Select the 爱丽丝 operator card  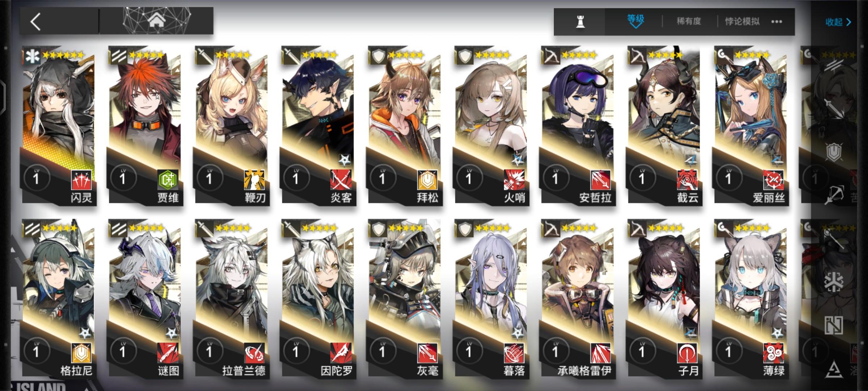coord(752,126)
